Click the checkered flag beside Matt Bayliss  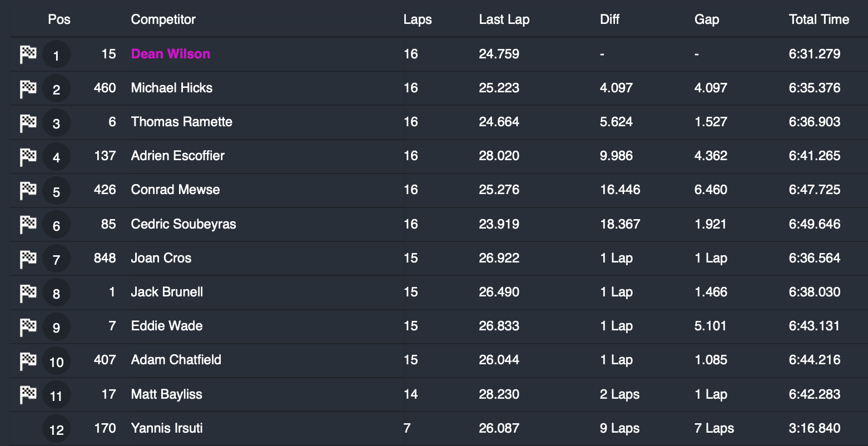(28, 395)
